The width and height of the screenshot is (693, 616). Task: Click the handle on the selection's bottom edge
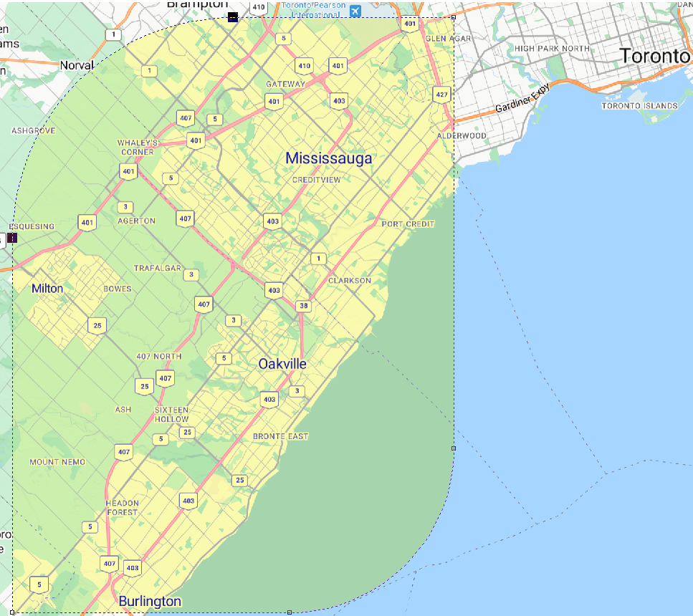coord(289,612)
